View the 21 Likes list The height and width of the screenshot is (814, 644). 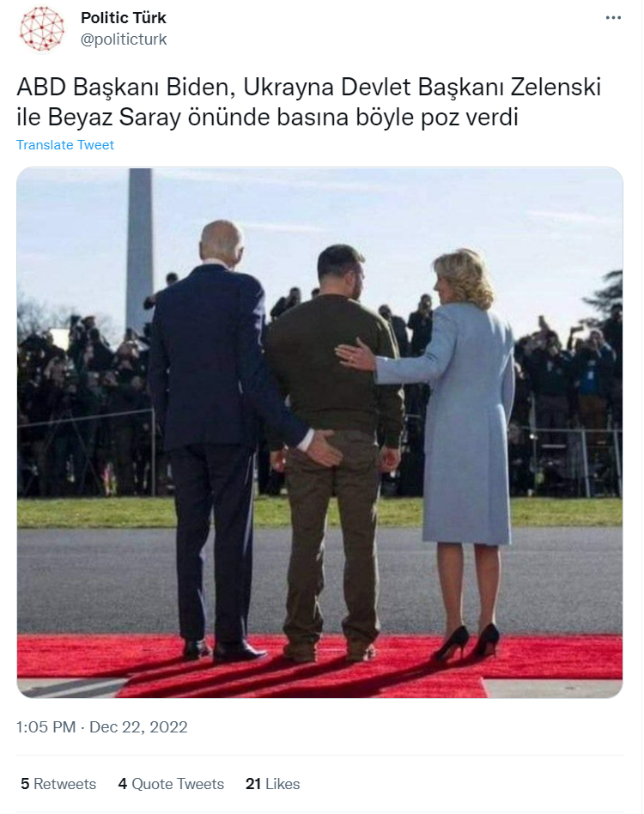(x=273, y=783)
